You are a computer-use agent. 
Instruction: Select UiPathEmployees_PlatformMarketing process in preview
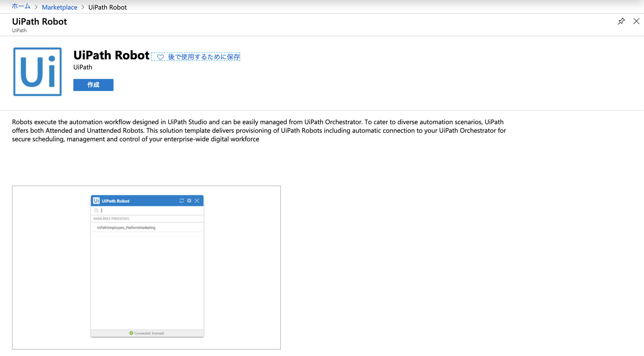click(126, 228)
